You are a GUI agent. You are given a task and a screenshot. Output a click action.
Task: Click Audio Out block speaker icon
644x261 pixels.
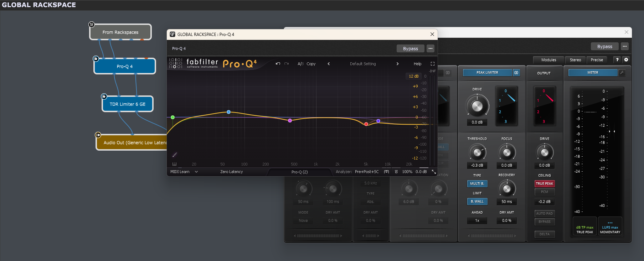(x=98, y=135)
